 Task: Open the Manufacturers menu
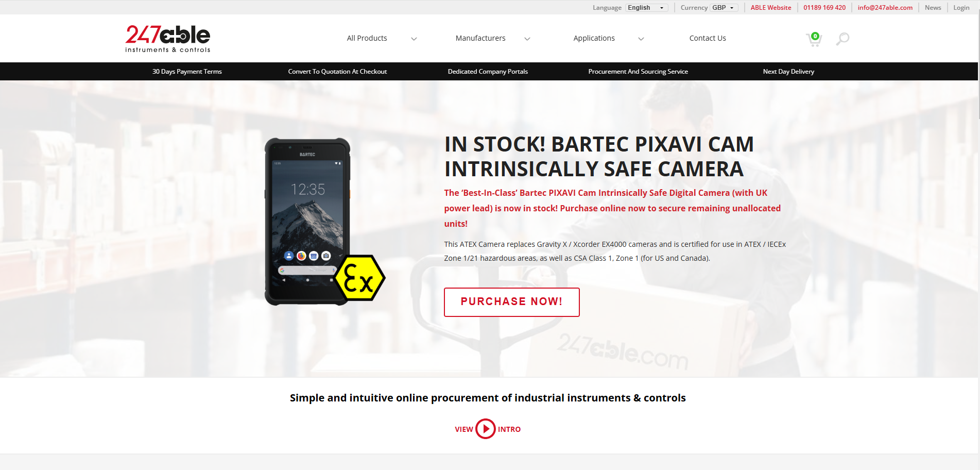tap(480, 38)
